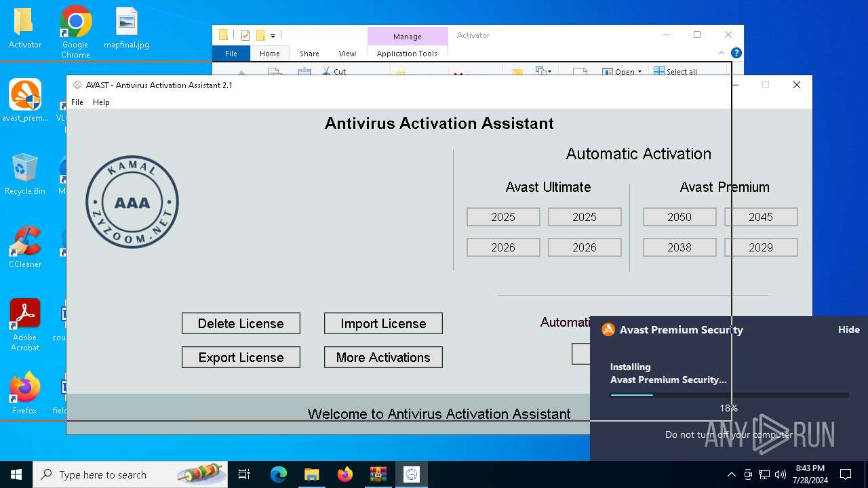Screen dimensions: 868x488
Task: Select Avast Ultimate first 2025 button
Action: point(503,217)
